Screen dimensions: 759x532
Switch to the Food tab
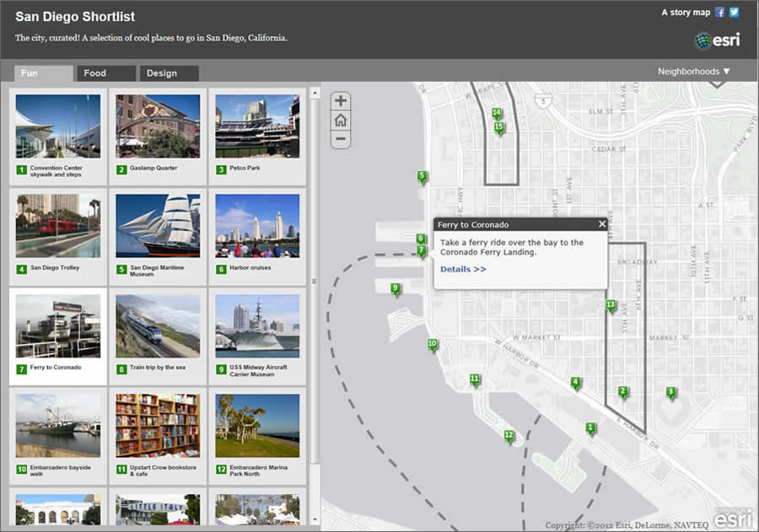pos(106,73)
